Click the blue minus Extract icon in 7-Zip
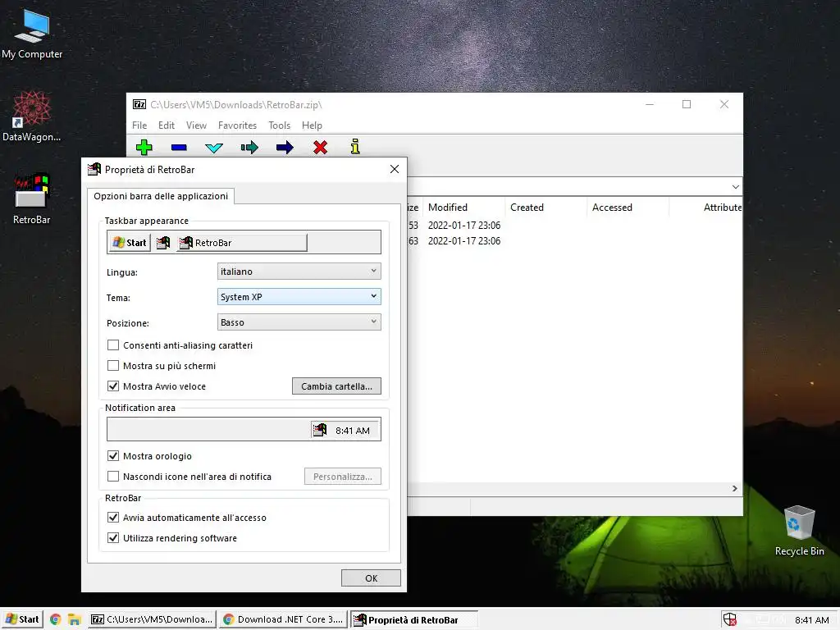The width and height of the screenshot is (840, 630). point(179,147)
